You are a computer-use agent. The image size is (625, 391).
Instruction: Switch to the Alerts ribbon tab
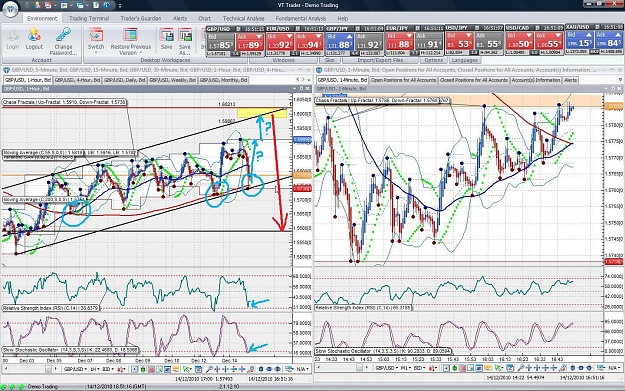pos(180,18)
